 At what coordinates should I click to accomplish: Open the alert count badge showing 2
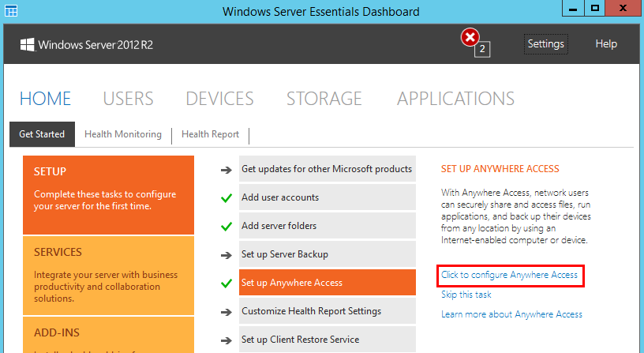click(x=482, y=49)
